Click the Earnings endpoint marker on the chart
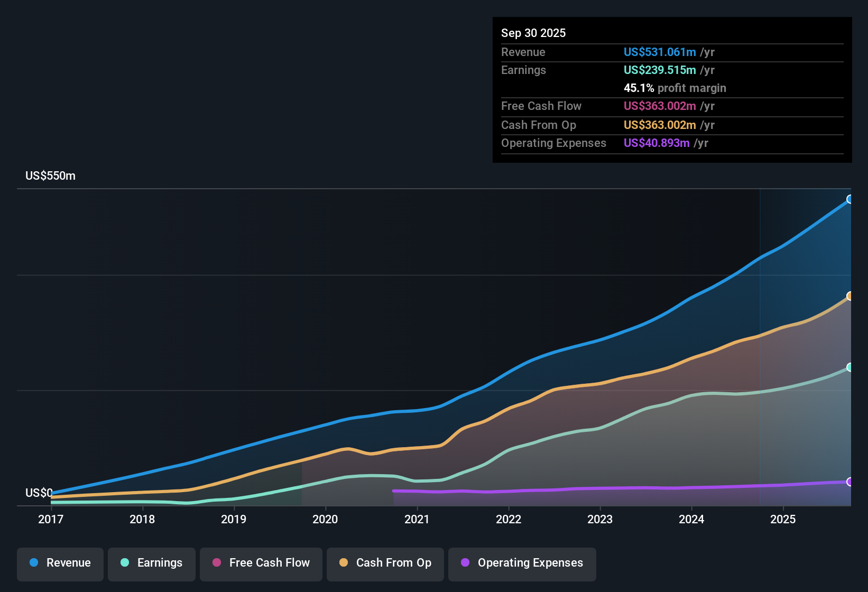Image resolution: width=868 pixels, height=592 pixels. click(x=851, y=367)
